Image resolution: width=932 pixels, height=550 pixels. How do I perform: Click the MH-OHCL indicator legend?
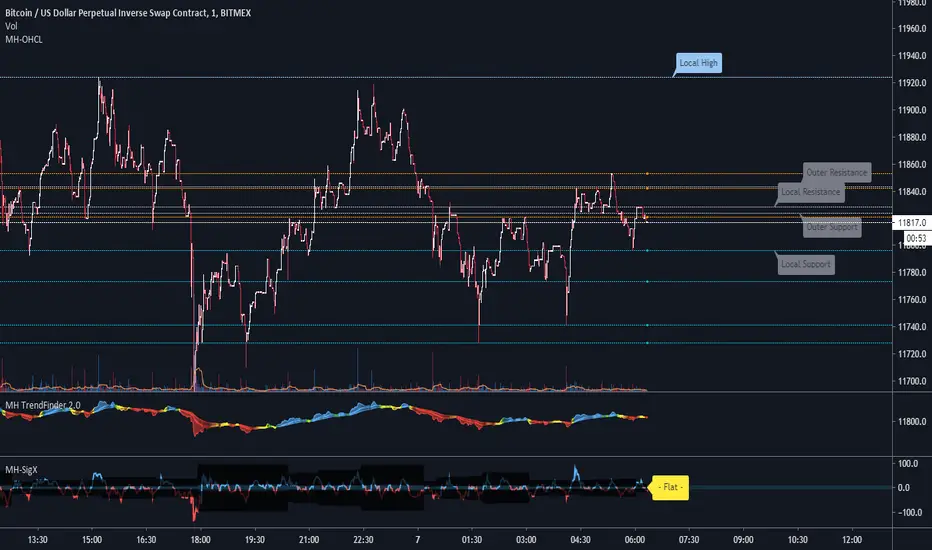(24, 38)
